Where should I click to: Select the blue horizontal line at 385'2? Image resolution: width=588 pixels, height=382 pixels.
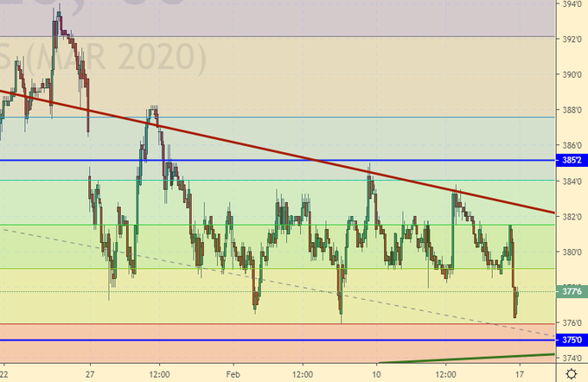click(x=259, y=161)
